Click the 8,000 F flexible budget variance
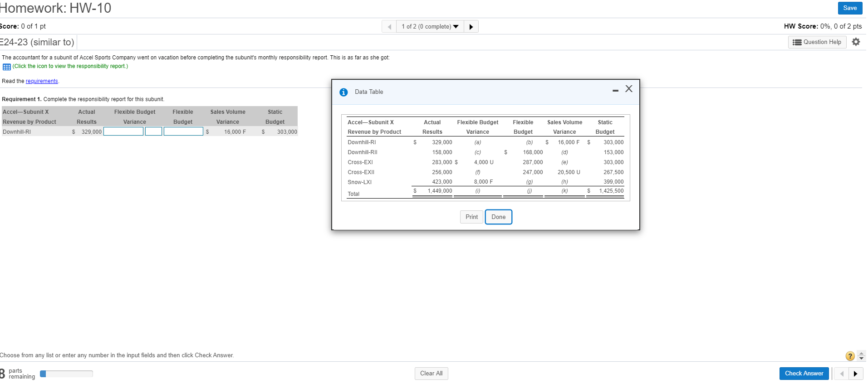868x384 pixels. click(x=483, y=182)
